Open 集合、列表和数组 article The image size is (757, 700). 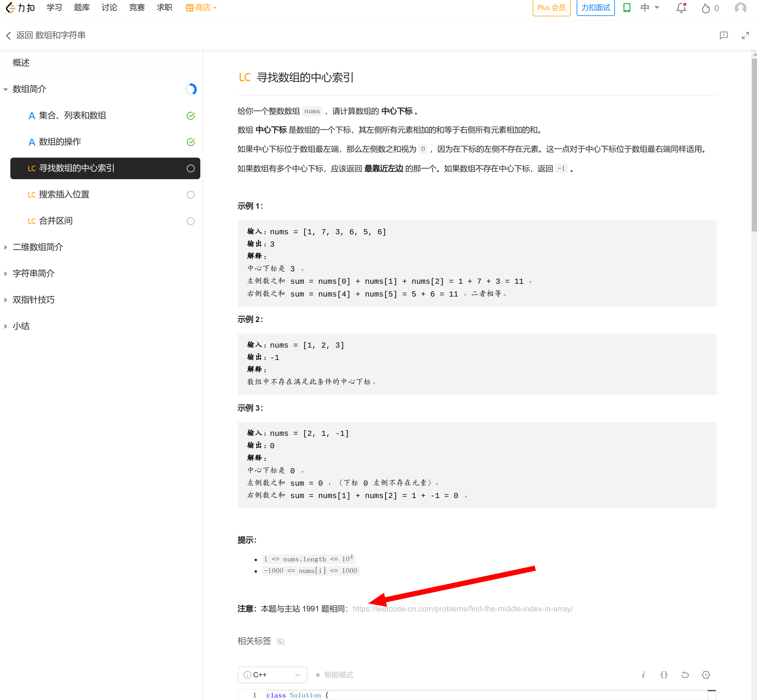click(73, 115)
